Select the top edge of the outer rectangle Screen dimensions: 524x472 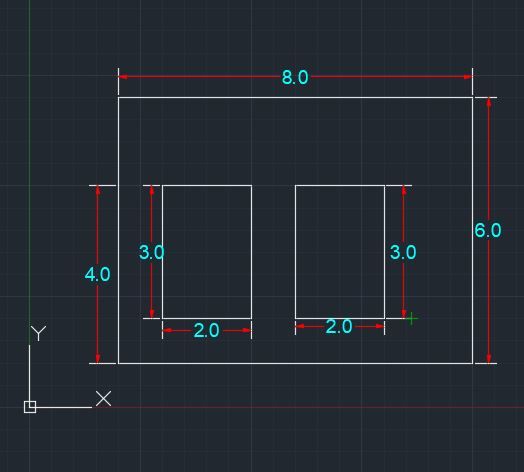[x=295, y=98]
